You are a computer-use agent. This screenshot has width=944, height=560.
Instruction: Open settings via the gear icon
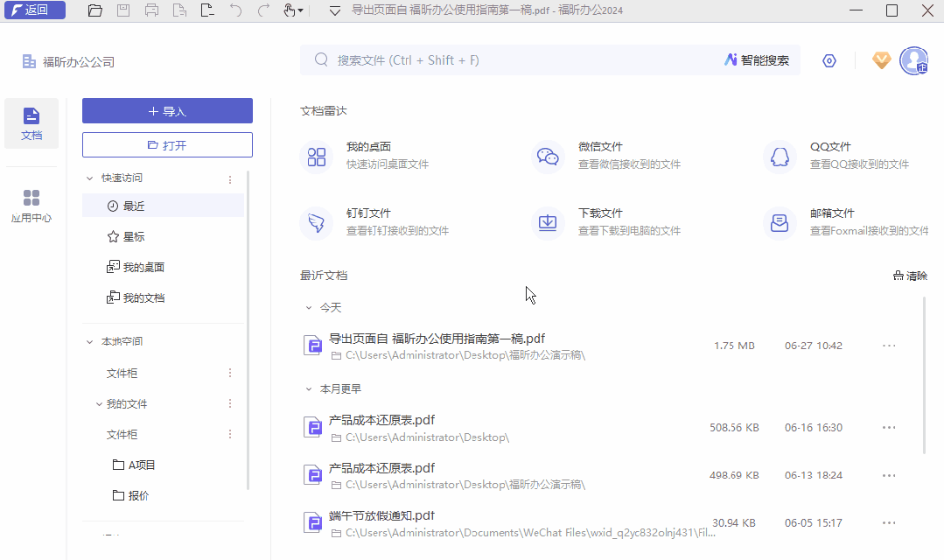[829, 60]
